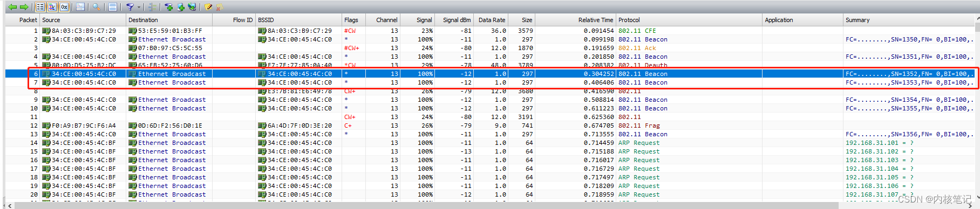Click the 802.11 Frag protocol cell
This screenshot has height=209, width=980.
coord(639,126)
